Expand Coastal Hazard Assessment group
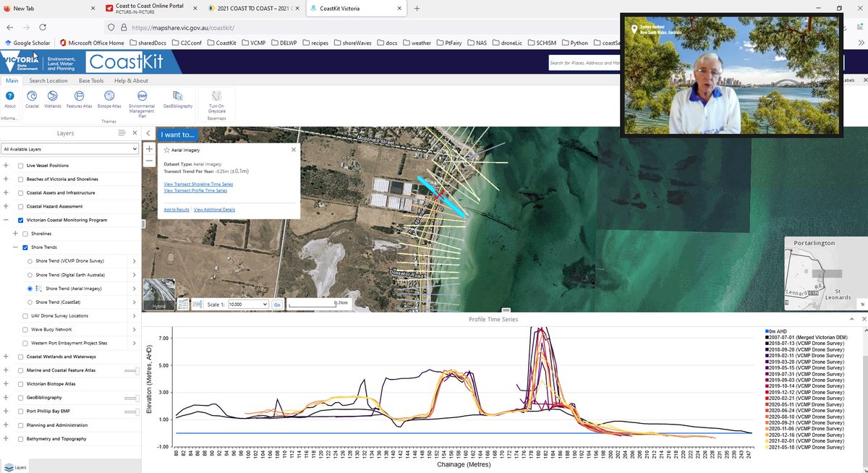Screen dimensions: 868x473 [x=6, y=207]
